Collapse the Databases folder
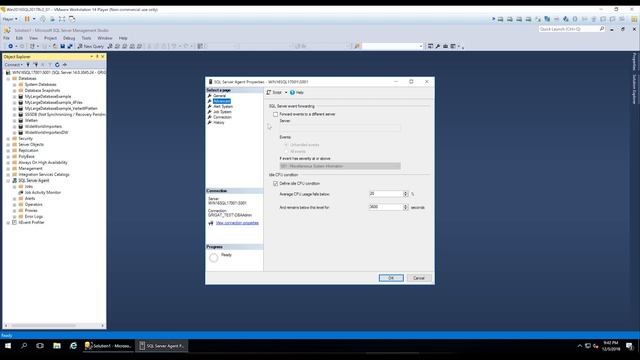640x360 pixels. 8,78
